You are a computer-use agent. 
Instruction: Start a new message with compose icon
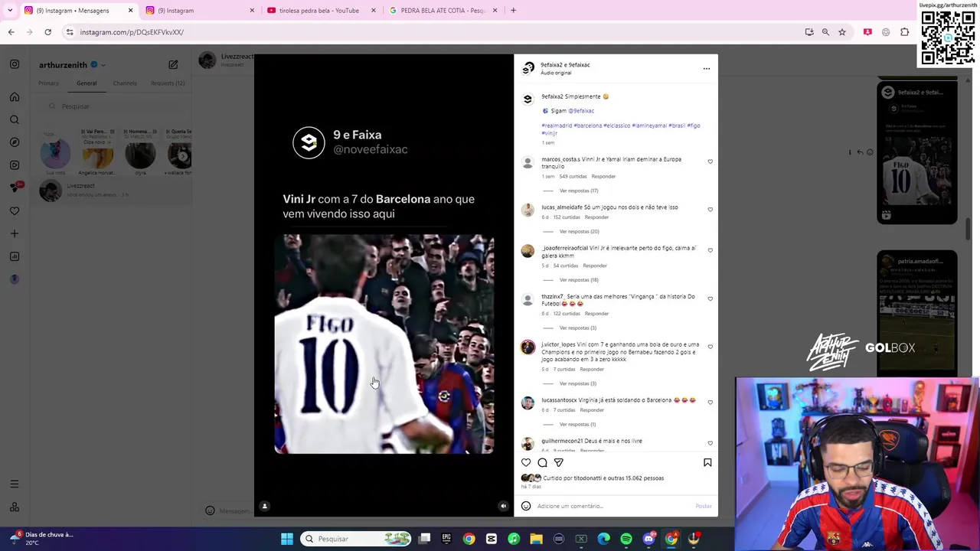[x=173, y=65]
